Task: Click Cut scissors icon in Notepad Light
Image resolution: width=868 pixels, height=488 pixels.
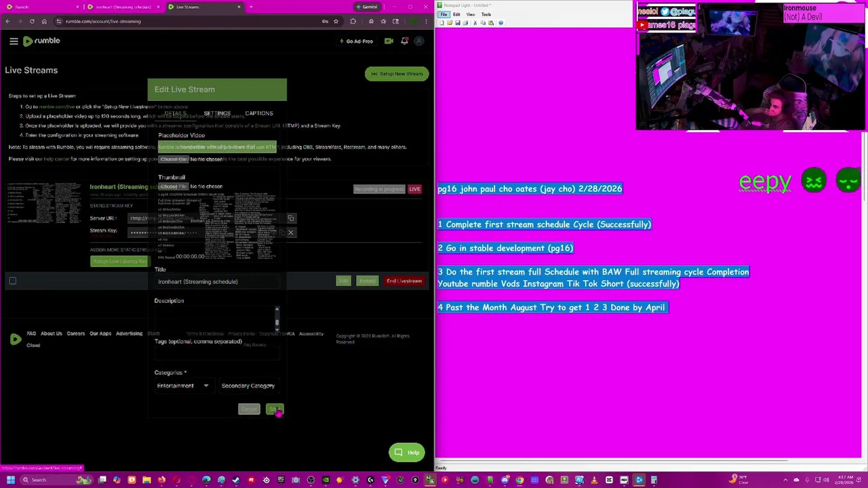Action: pos(475,23)
